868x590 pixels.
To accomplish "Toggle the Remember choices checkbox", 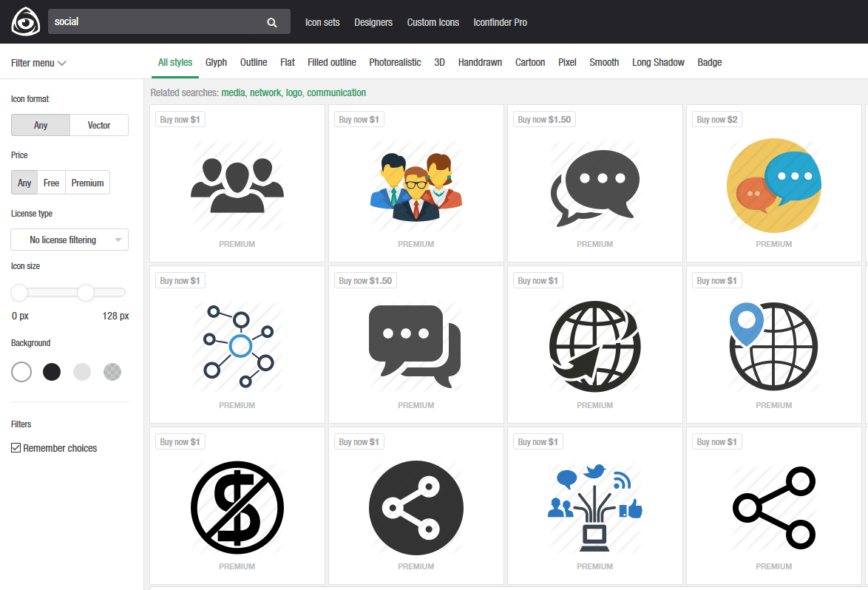I will pyautogui.click(x=16, y=448).
